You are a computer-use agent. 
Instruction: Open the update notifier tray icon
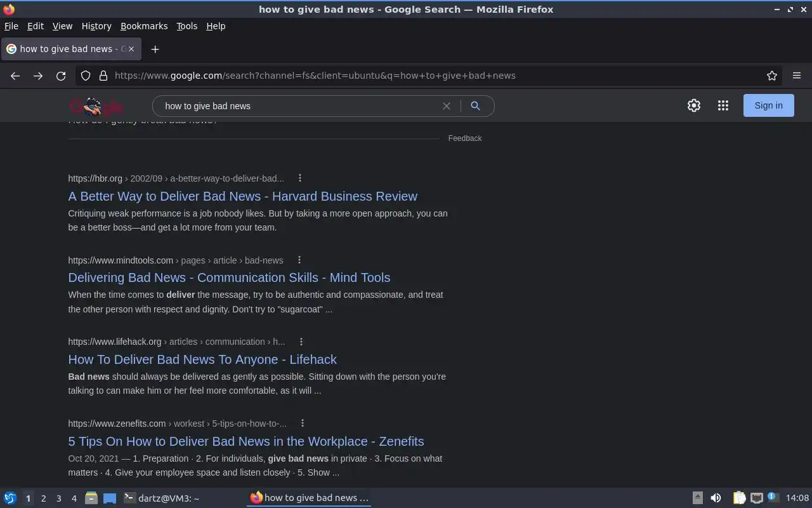772,497
